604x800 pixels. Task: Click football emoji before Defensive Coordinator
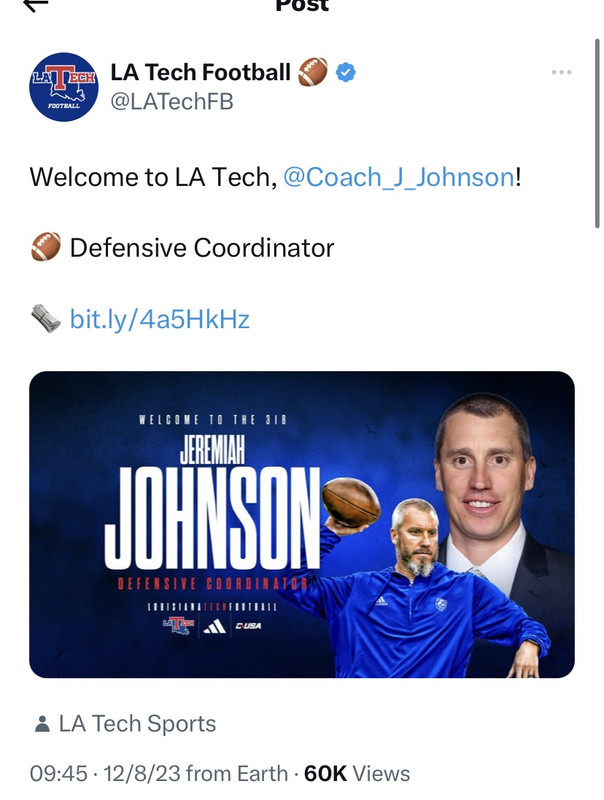(46, 247)
